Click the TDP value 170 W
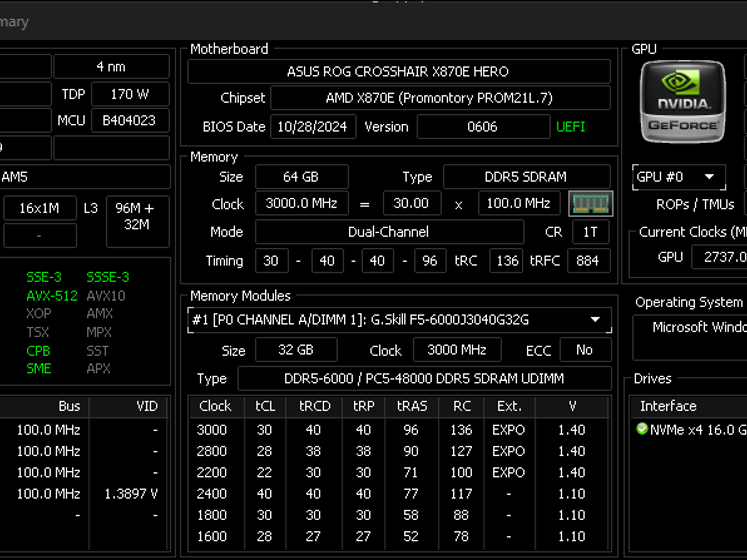 click(130, 94)
